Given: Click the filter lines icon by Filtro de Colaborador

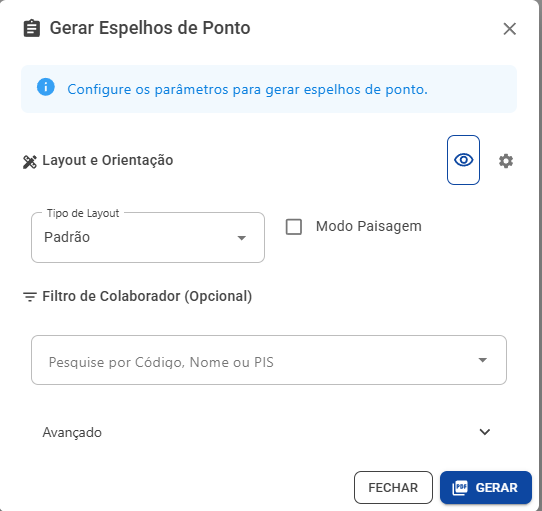Looking at the screenshot, I should 30,297.
